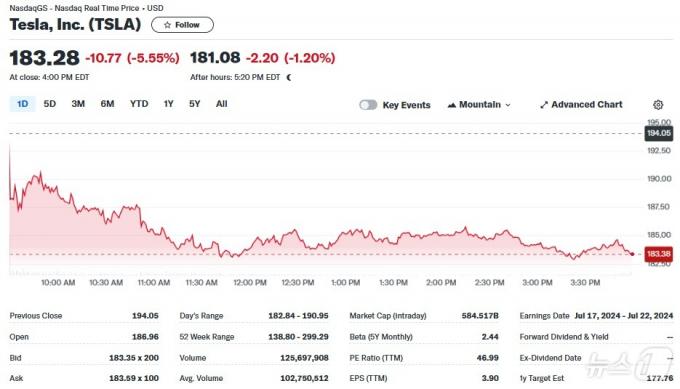Open chart settings gear icon
Viewport: 680px width, 389px height.
point(658,105)
